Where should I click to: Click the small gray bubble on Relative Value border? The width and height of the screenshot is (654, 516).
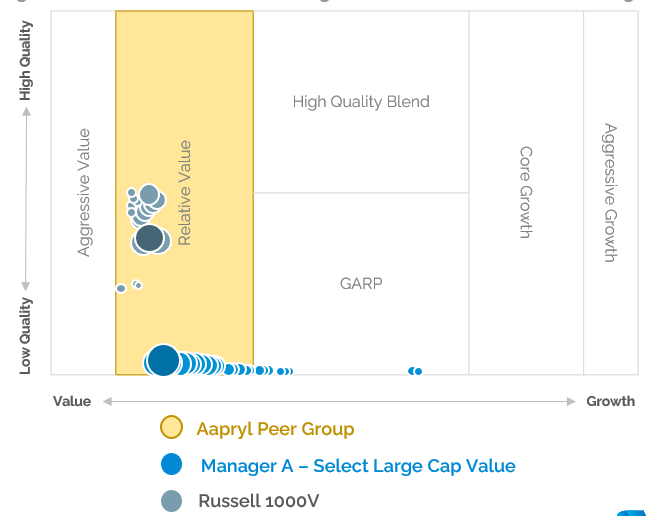tap(121, 288)
